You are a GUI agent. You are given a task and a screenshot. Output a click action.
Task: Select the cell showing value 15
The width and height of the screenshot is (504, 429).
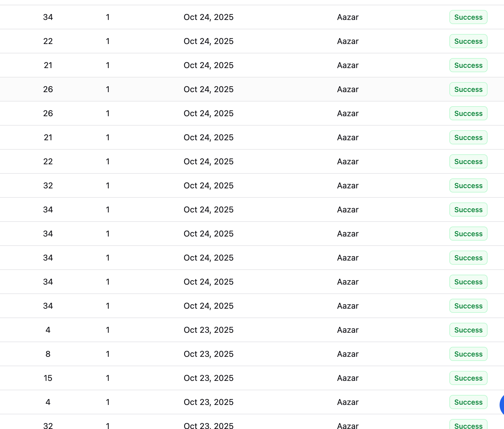tap(48, 378)
